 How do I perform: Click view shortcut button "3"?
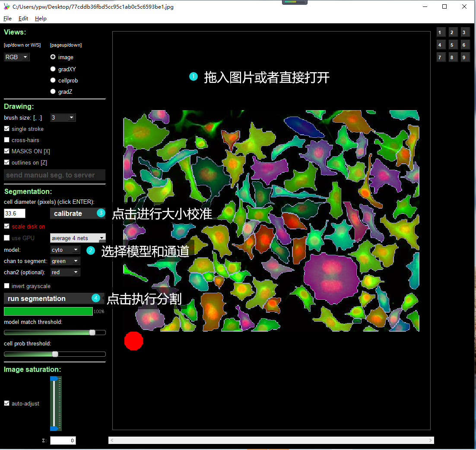465,32
